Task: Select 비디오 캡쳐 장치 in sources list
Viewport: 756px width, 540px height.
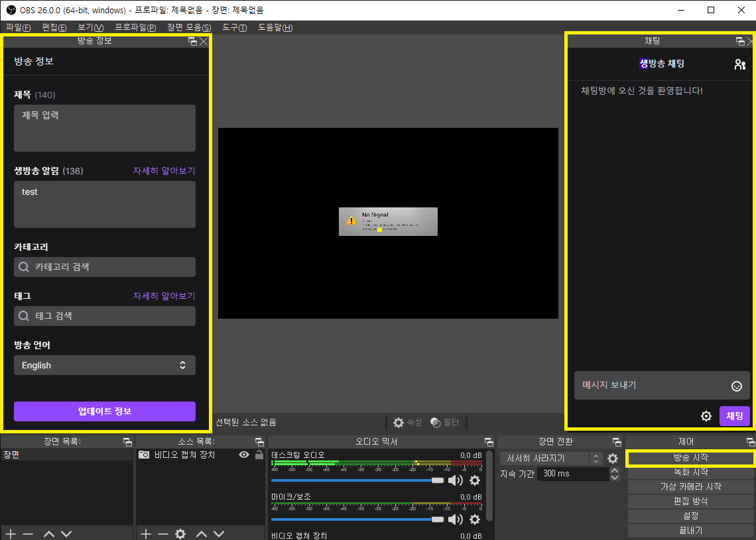Action: tap(186, 455)
